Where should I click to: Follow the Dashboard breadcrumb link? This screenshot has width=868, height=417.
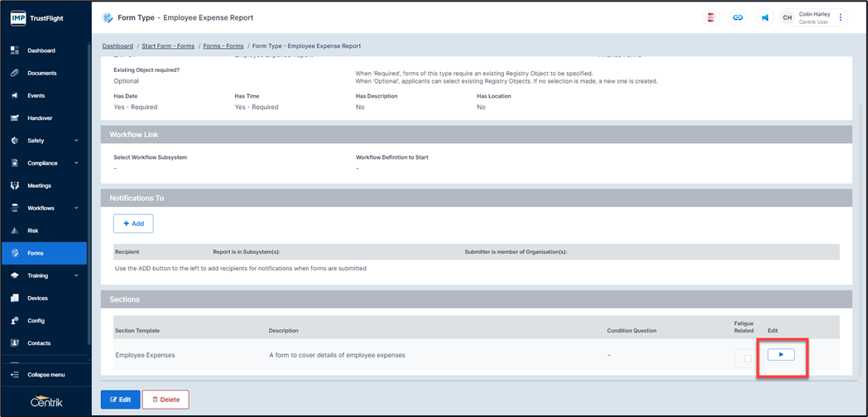117,46
